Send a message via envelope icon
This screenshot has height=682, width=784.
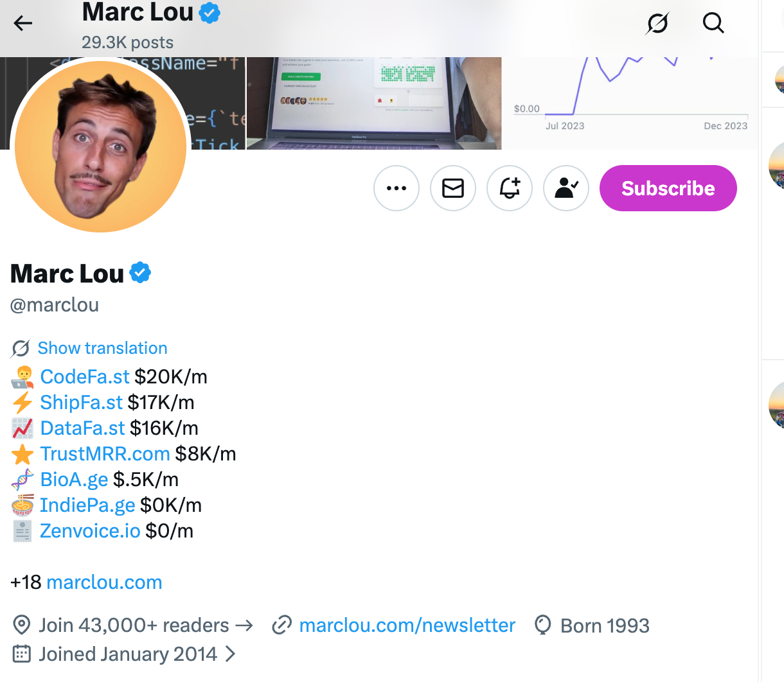point(453,188)
